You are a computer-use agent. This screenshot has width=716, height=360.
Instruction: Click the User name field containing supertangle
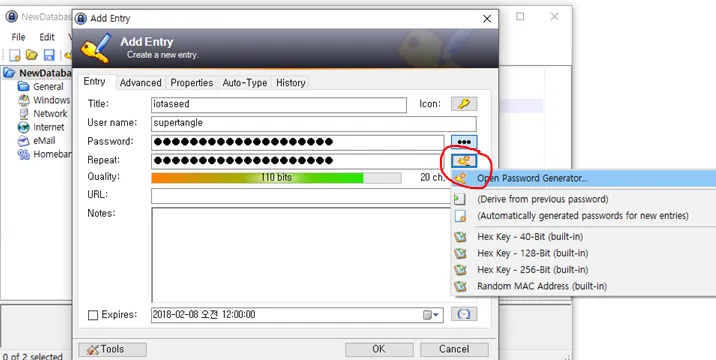[314, 123]
